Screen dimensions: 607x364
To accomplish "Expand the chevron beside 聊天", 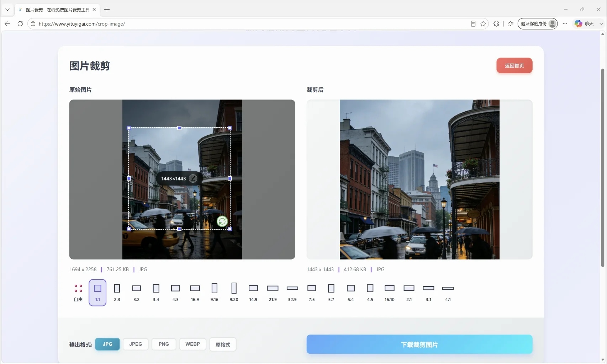I will [x=601, y=24].
